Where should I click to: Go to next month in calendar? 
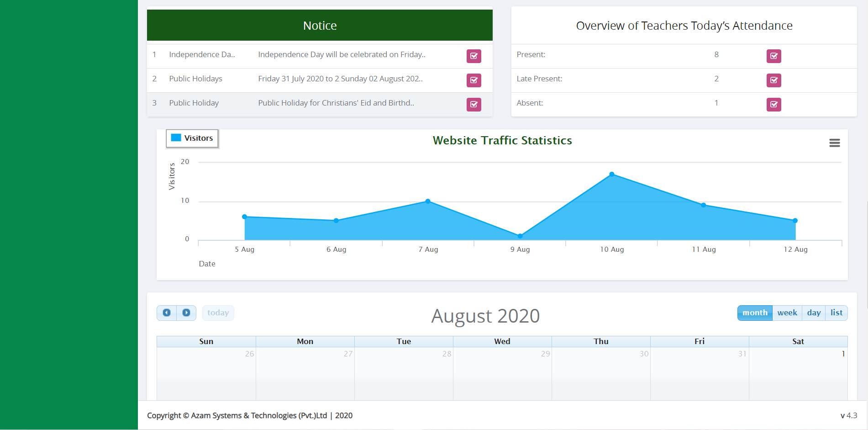coord(186,313)
